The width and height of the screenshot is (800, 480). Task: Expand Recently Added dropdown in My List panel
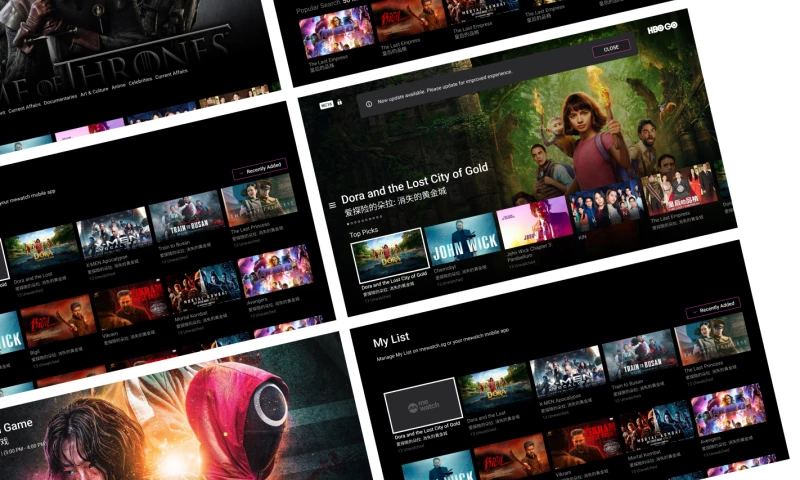pyautogui.click(x=713, y=310)
